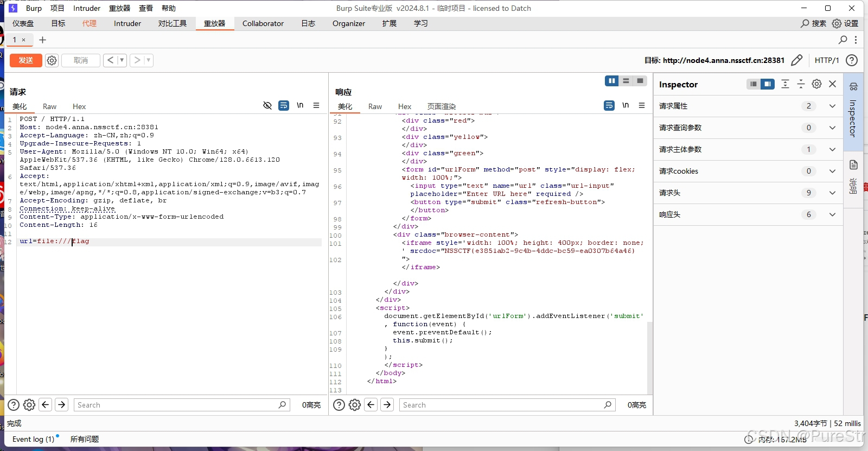Open Event log (1)

[x=34, y=439]
